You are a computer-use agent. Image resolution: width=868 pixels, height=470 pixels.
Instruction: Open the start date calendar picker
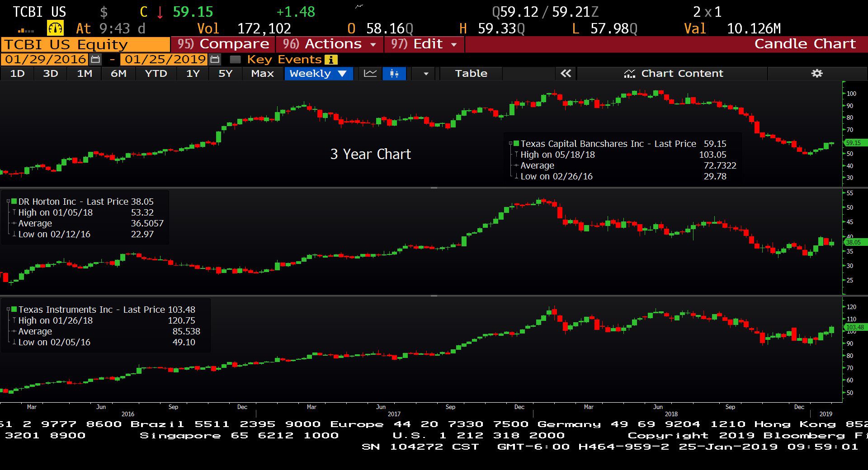95,59
